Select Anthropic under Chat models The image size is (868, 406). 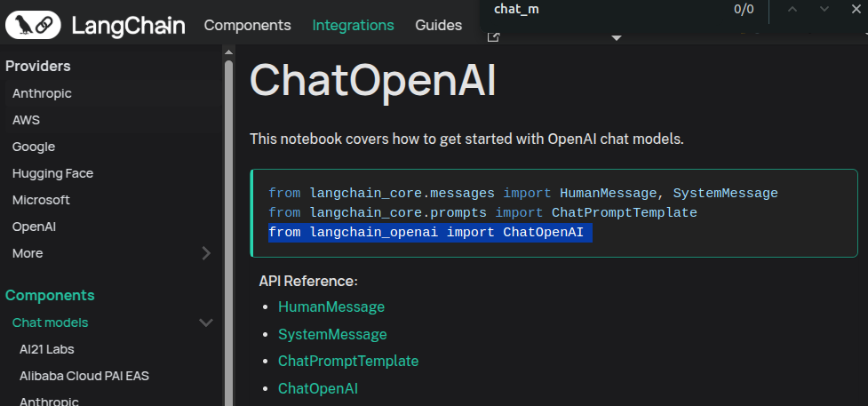(49, 401)
